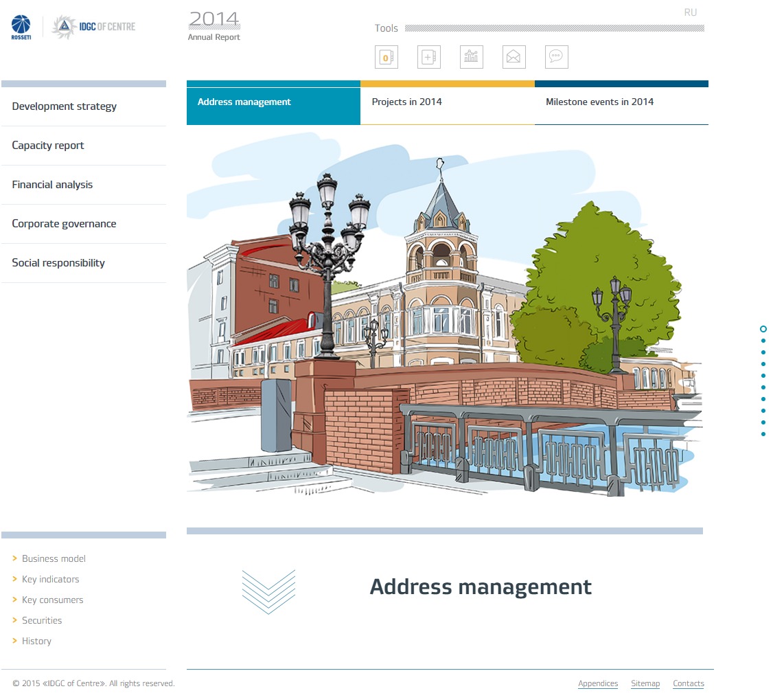Go to Key indicators page

(50, 579)
